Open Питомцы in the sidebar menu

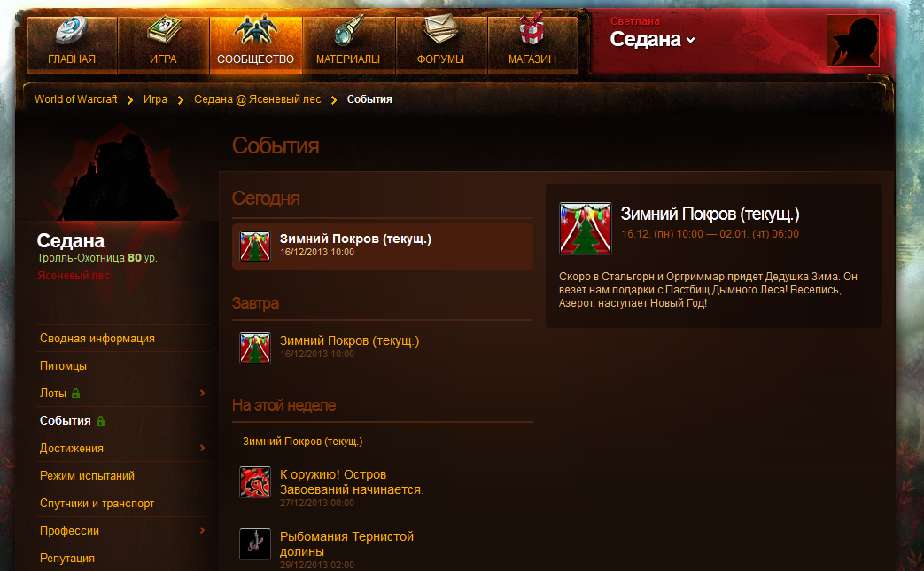pyautogui.click(x=63, y=365)
